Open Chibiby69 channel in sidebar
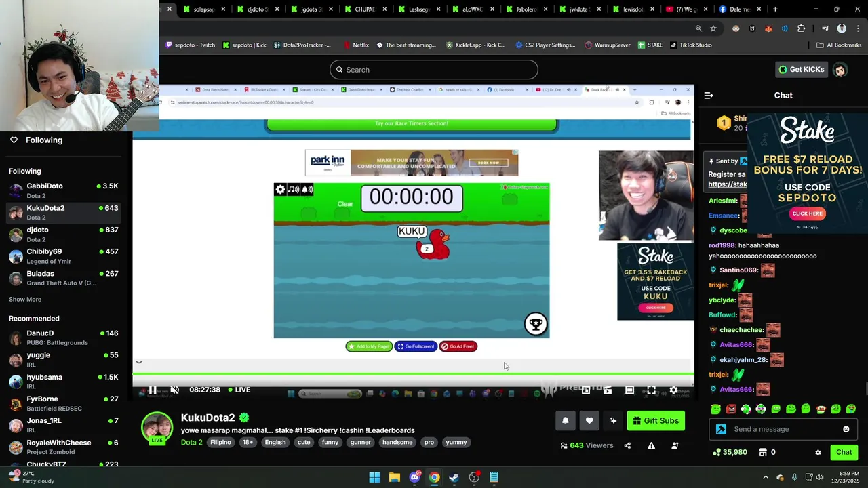This screenshot has width=868, height=488. click(65, 256)
